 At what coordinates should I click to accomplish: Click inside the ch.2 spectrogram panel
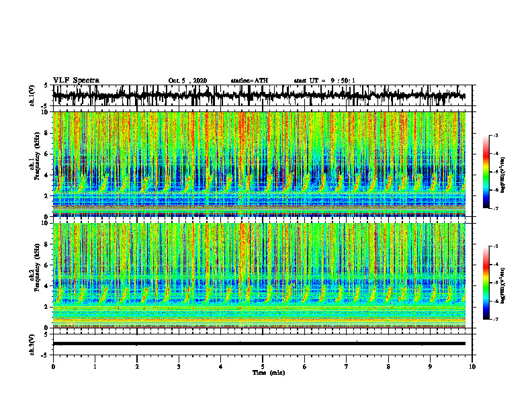(259, 275)
